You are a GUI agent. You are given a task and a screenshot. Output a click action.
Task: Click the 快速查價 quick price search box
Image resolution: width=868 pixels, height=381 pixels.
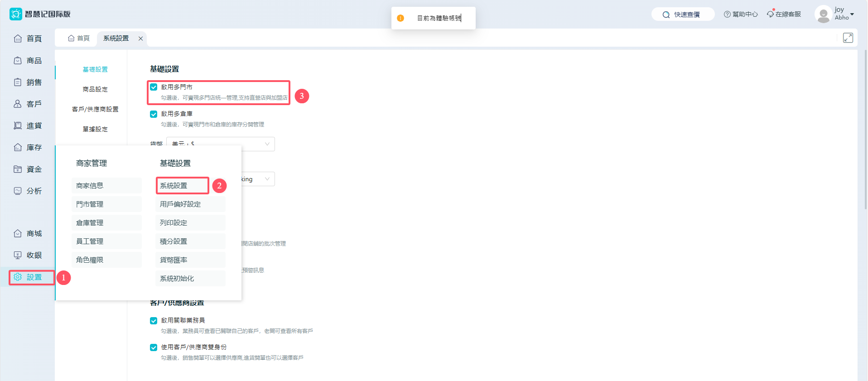point(683,14)
